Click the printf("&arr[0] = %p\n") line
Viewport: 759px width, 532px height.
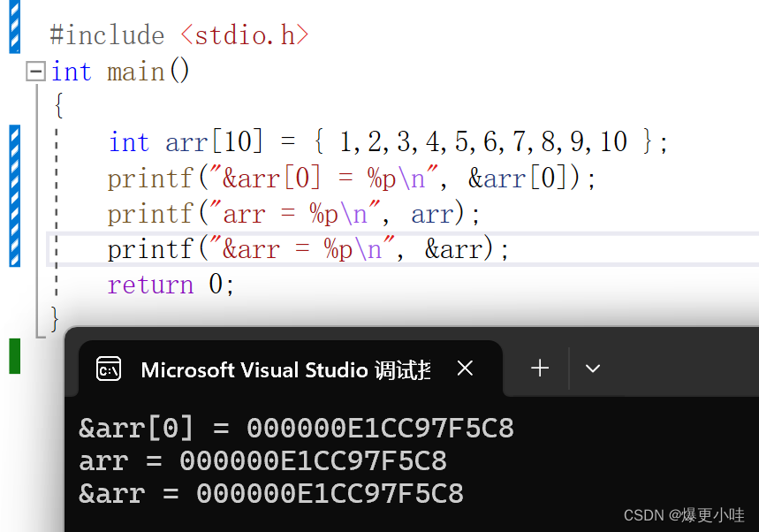(351, 178)
